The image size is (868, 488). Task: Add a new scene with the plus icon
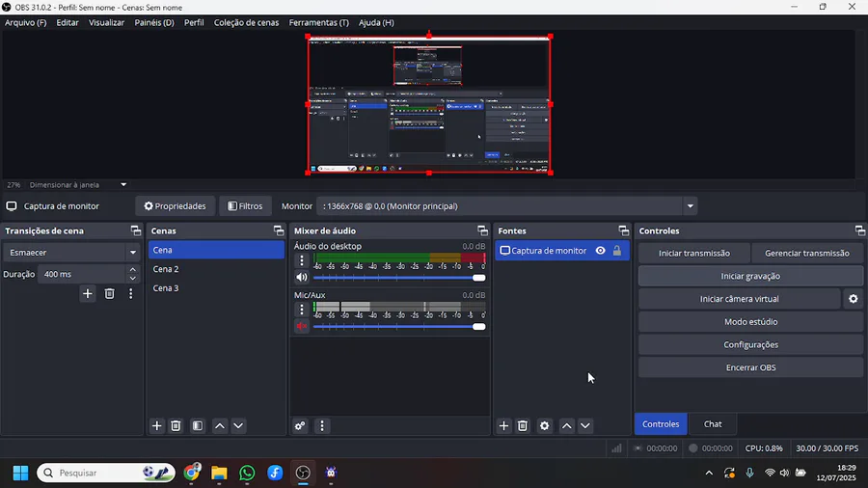(156, 425)
